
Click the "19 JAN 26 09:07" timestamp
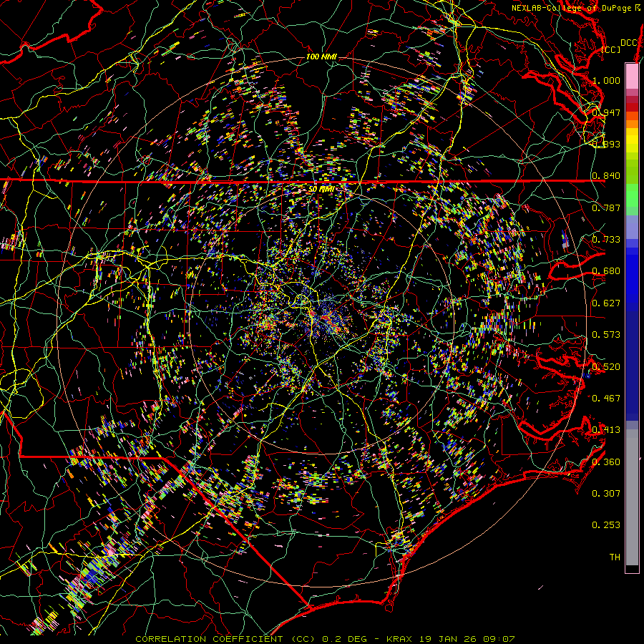467,639
